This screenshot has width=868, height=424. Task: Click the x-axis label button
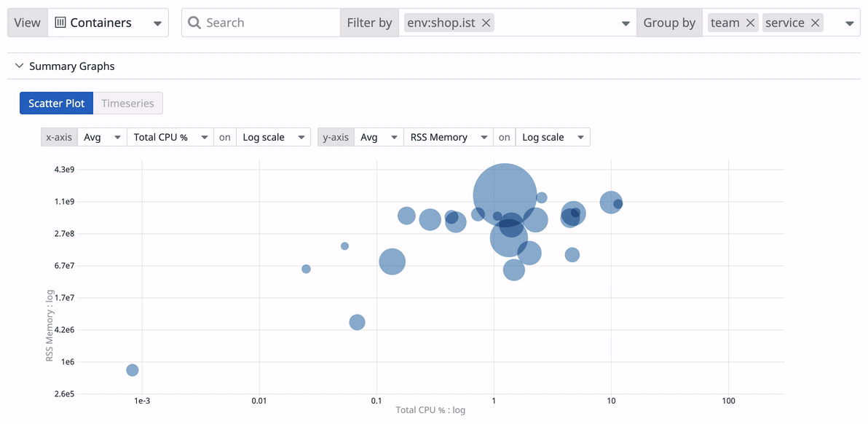coord(58,137)
